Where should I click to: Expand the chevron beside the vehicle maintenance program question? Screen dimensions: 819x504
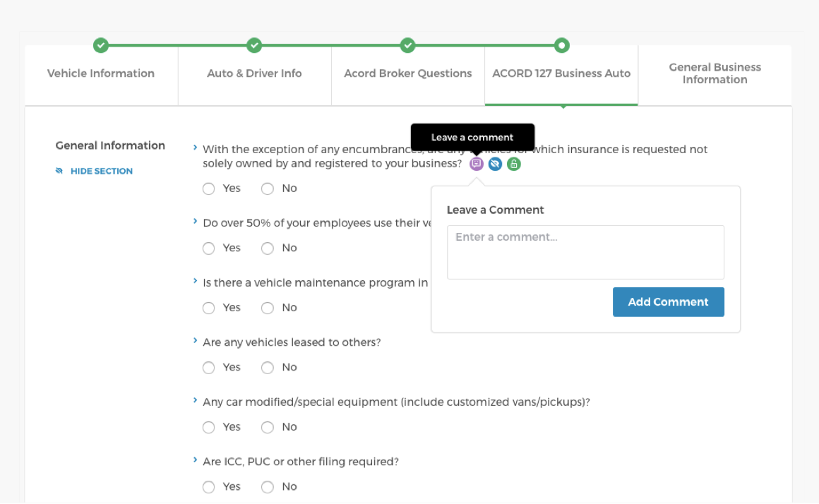coord(196,282)
